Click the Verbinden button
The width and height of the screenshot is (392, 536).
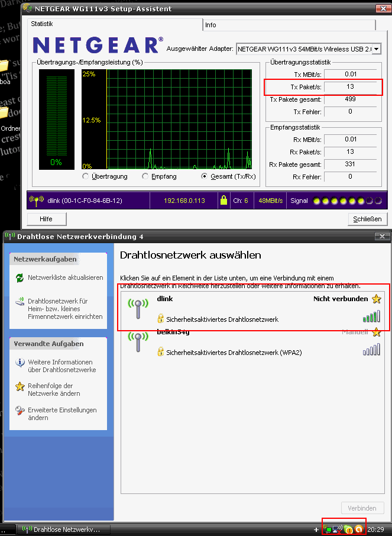click(362, 508)
